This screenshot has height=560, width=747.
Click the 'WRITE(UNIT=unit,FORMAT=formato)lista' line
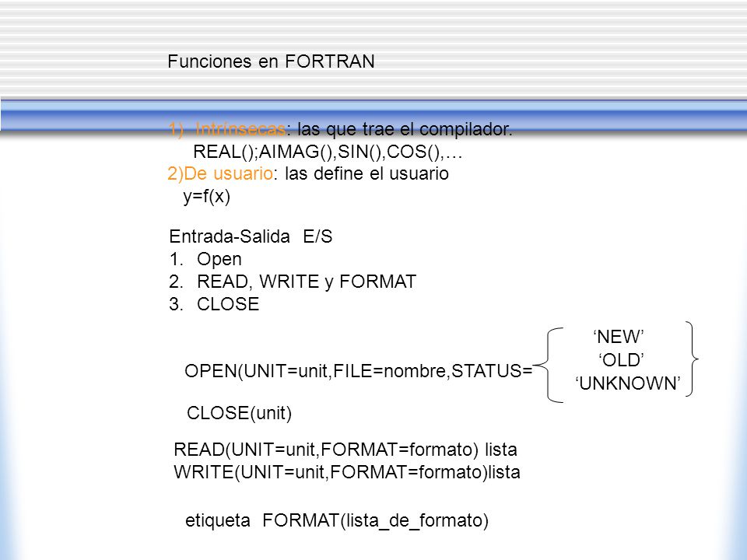click(x=347, y=472)
